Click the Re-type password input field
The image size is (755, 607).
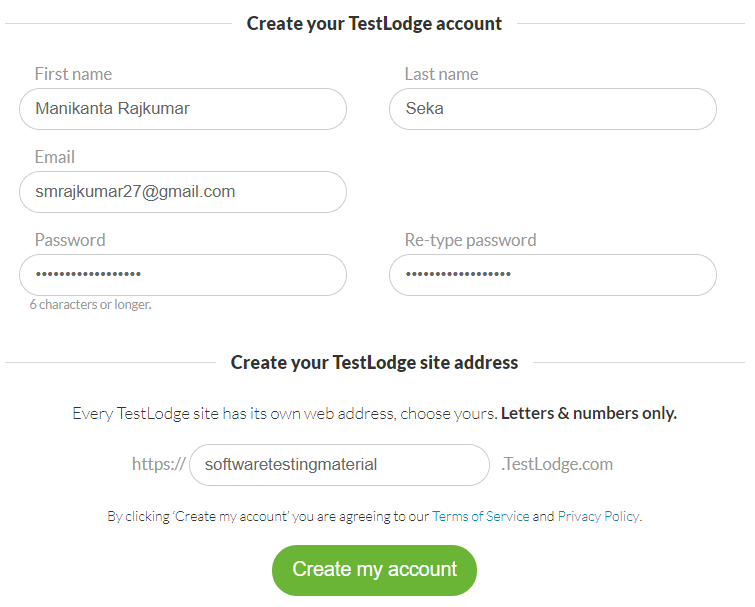click(x=553, y=275)
